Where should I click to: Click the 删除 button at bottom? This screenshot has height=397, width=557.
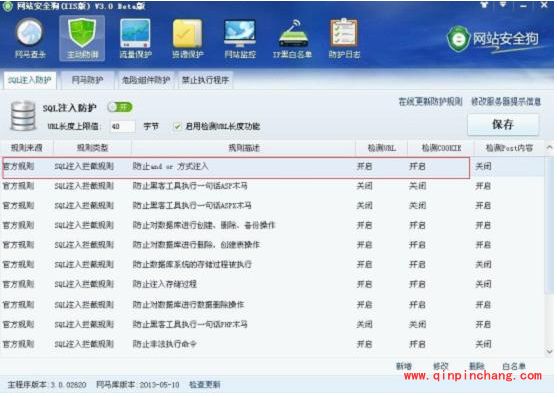[x=477, y=366]
